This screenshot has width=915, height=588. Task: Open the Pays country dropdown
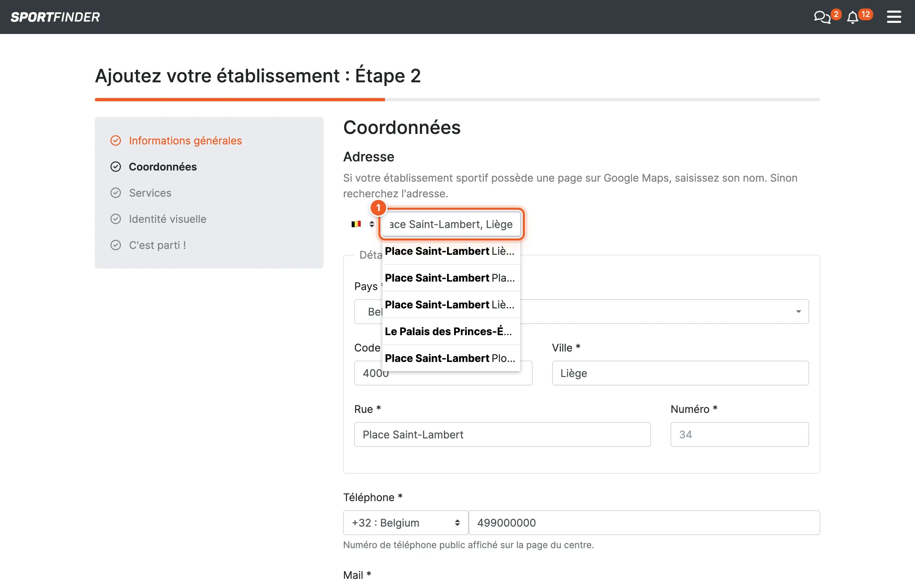(581, 312)
